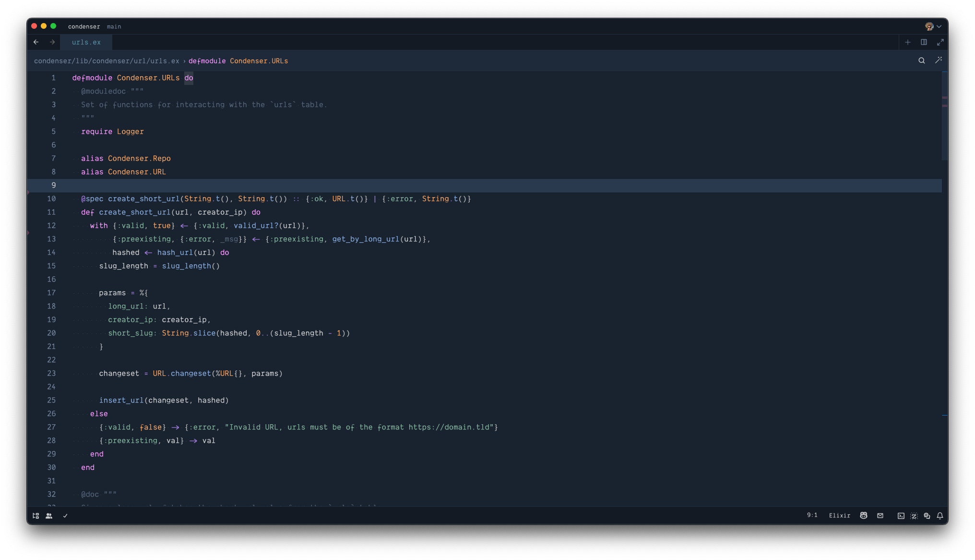Select the urls.ex tab
The width and height of the screenshot is (975, 560).
point(86,42)
